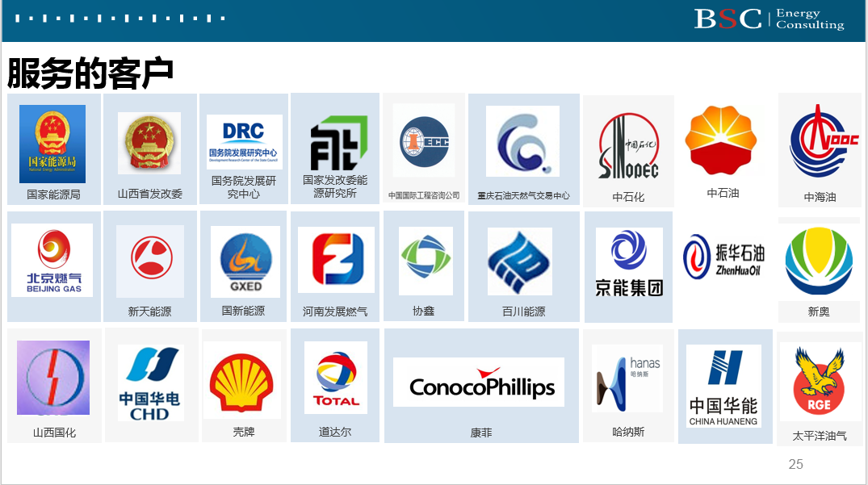868x485 pixels.
Task: Click the BSC Energy Consulting header logo
Action: pyautogui.click(x=769, y=19)
